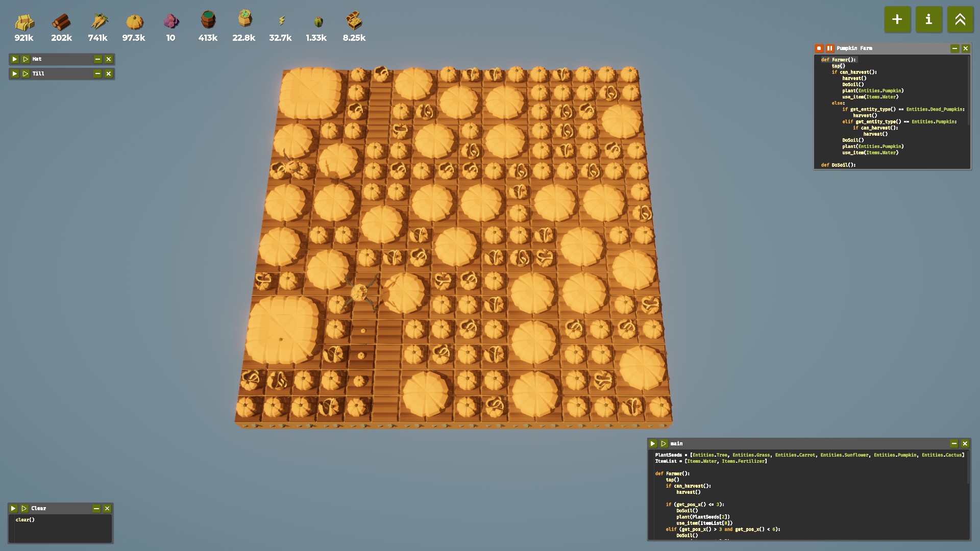The height and width of the screenshot is (551, 980).
Task: Run the main script
Action: [652, 444]
